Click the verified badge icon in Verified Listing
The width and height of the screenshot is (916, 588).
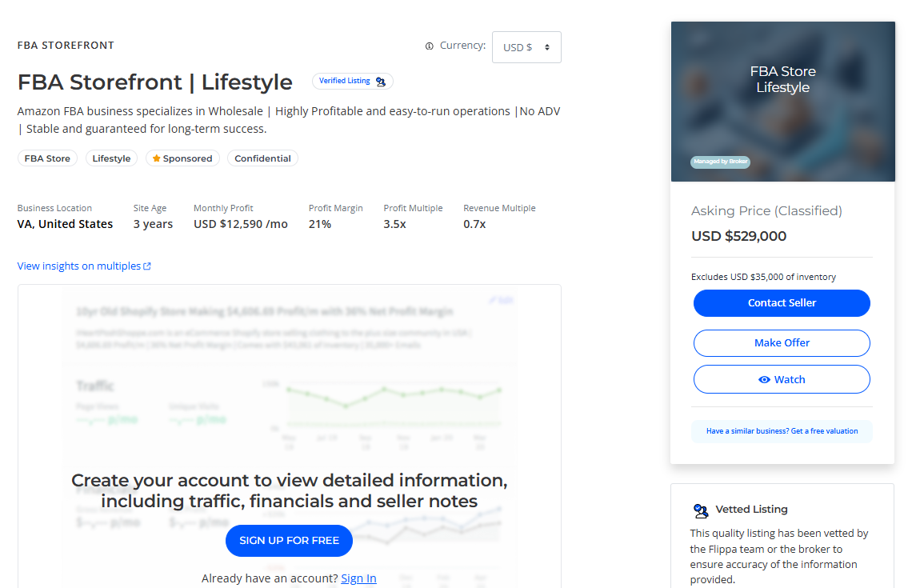[381, 81]
